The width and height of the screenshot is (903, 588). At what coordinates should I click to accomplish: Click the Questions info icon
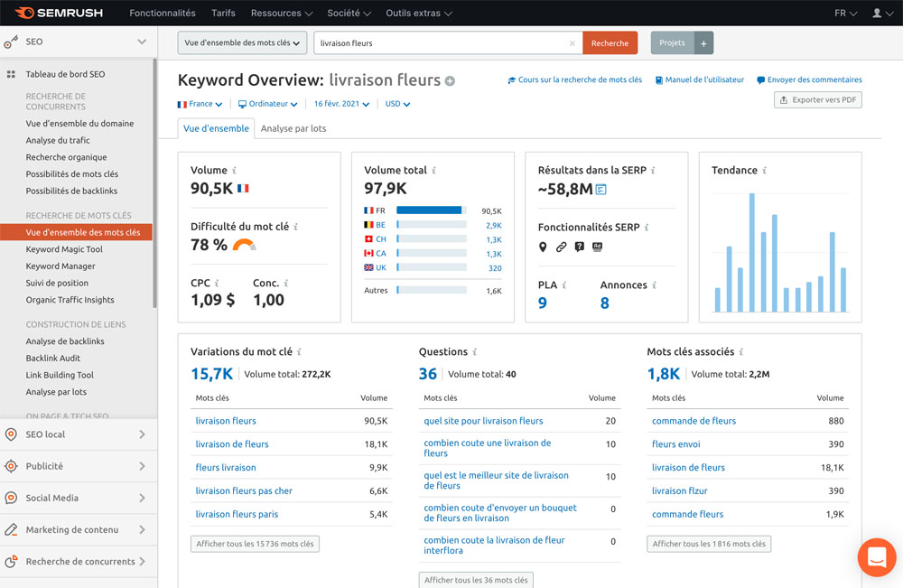475,352
